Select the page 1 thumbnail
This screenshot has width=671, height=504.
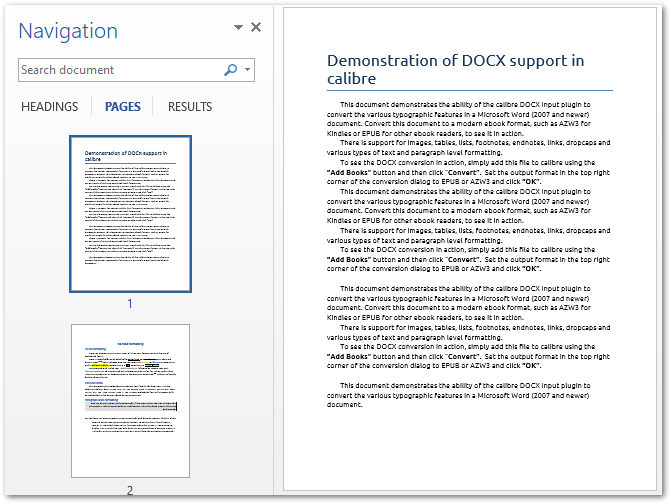click(129, 213)
